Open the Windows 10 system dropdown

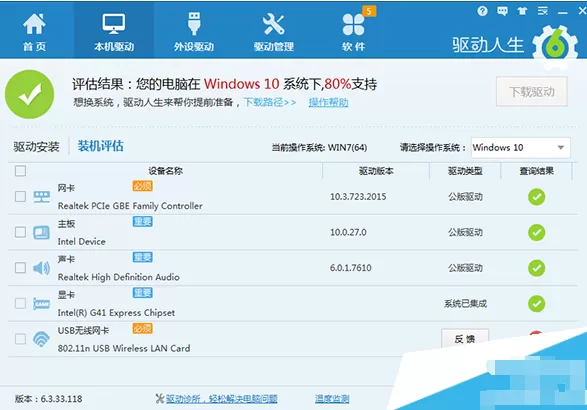point(521,148)
